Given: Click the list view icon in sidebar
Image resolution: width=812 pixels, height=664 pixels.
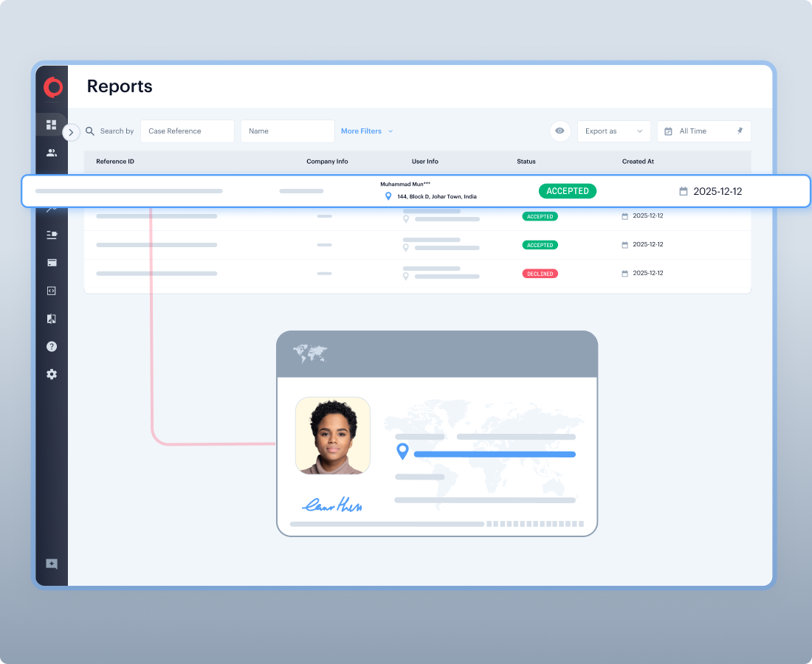Looking at the screenshot, I should coord(52,235).
